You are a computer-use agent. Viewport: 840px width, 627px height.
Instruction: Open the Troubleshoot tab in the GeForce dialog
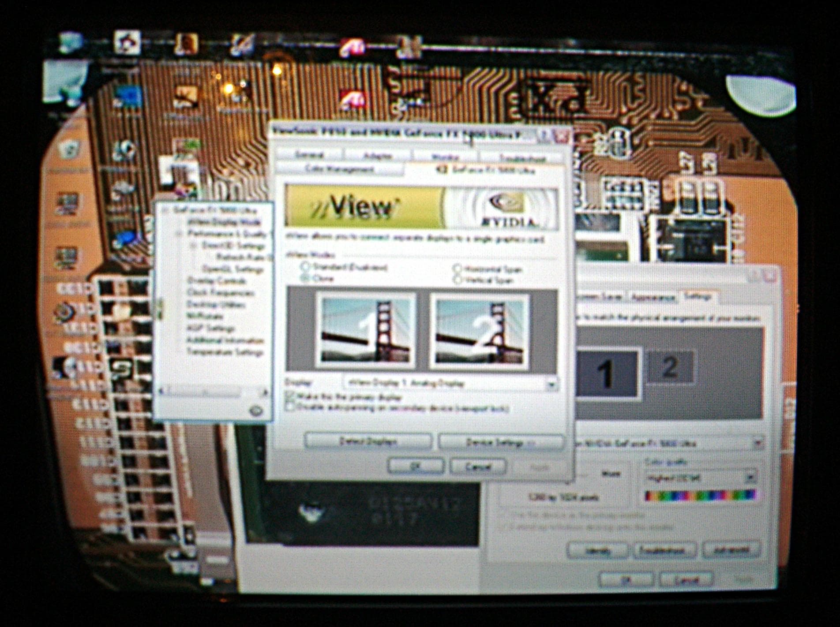pyautogui.click(x=521, y=157)
